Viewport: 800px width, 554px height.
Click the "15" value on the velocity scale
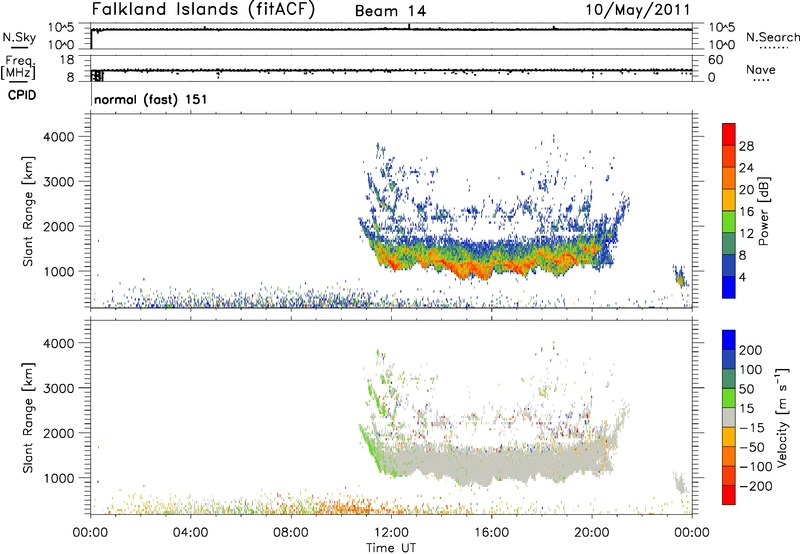pos(746,408)
